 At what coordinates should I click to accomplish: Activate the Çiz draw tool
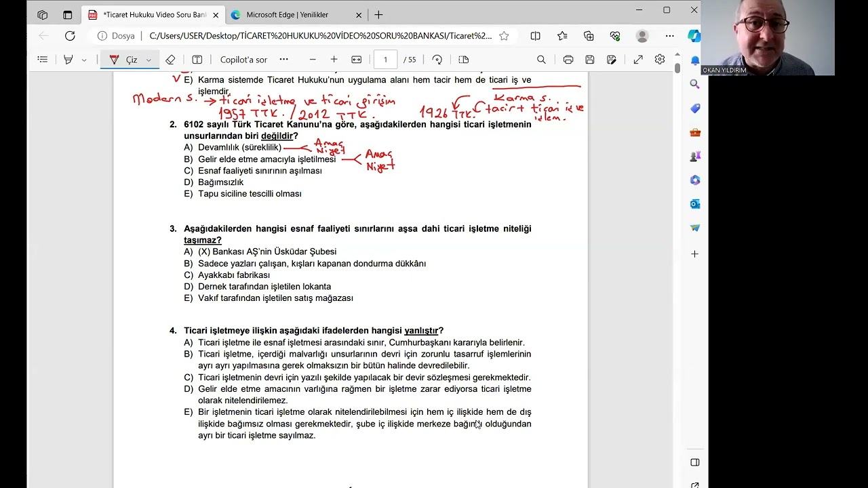(x=123, y=60)
